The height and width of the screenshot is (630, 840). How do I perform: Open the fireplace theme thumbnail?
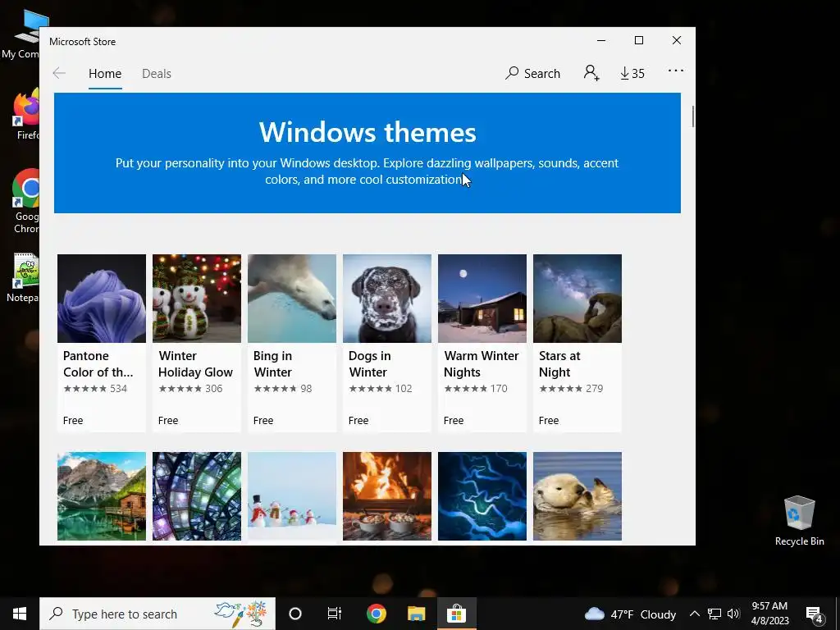click(x=387, y=496)
